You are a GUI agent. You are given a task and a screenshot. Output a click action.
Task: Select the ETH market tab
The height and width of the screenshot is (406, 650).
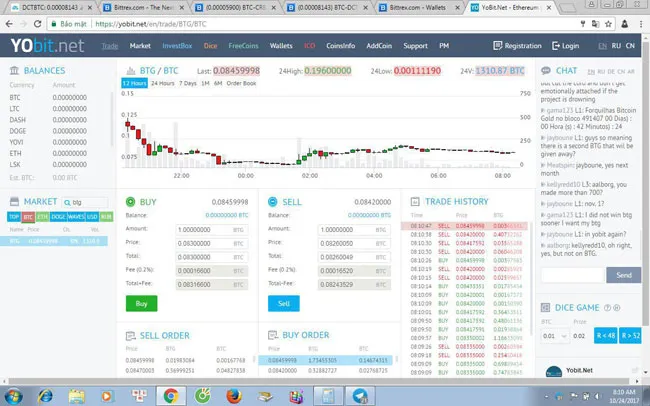click(42, 216)
